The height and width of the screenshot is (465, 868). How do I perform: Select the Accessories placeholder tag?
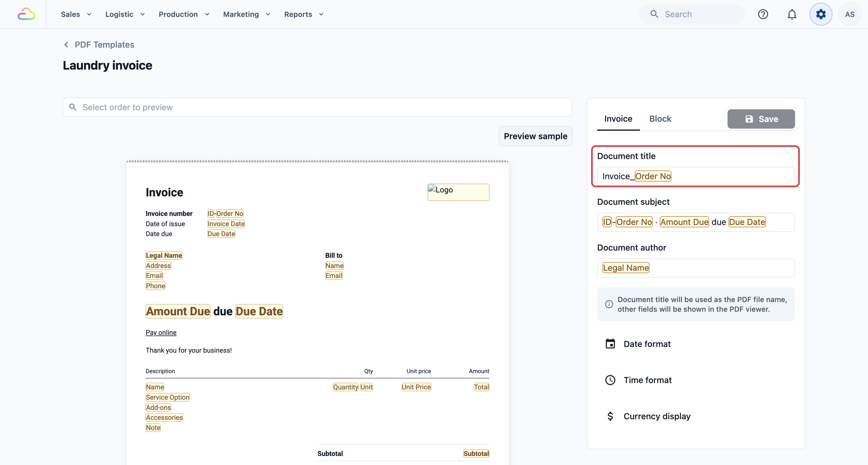pos(164,417)
